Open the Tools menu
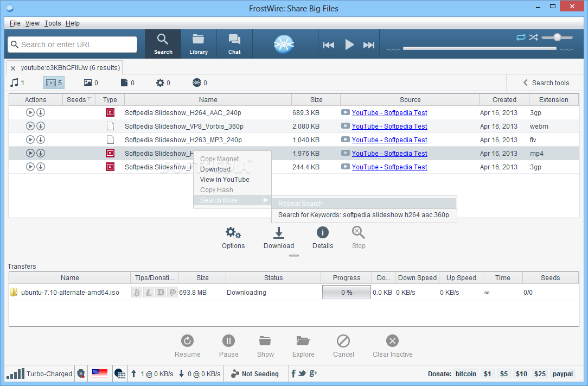 [x=53, y=23]
